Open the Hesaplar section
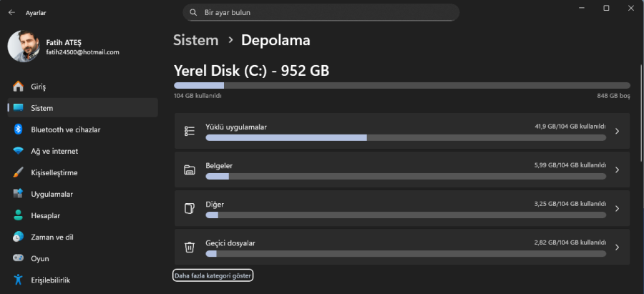 (x=45, y=215)
